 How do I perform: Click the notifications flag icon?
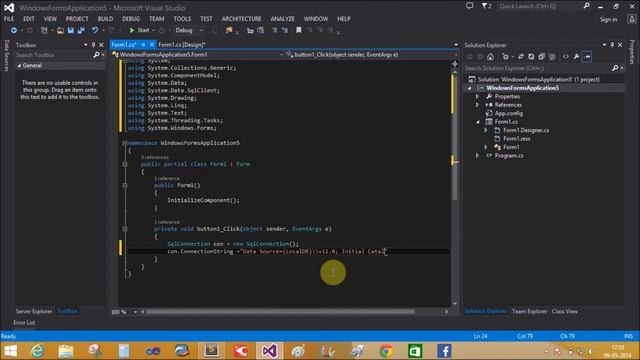(486, 6)
